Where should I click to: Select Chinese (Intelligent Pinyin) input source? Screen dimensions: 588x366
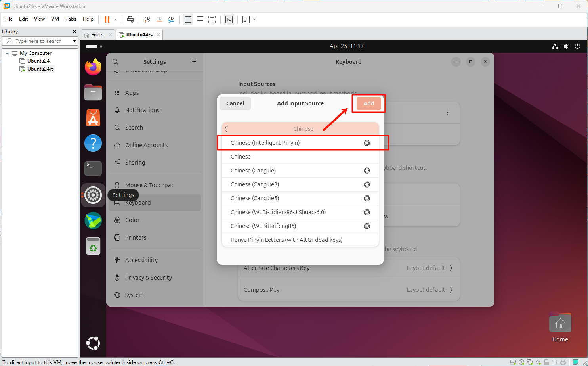pyautogui.click(x=300, y=143)
